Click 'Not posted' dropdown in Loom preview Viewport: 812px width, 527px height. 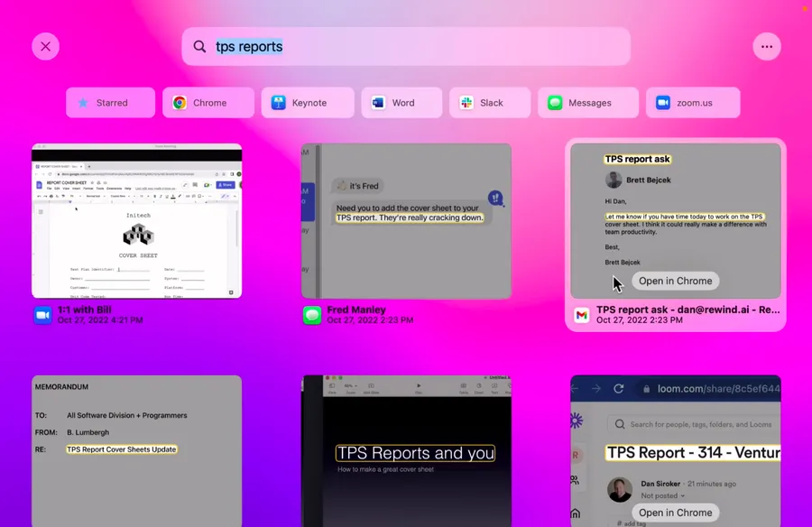(662, 495)
